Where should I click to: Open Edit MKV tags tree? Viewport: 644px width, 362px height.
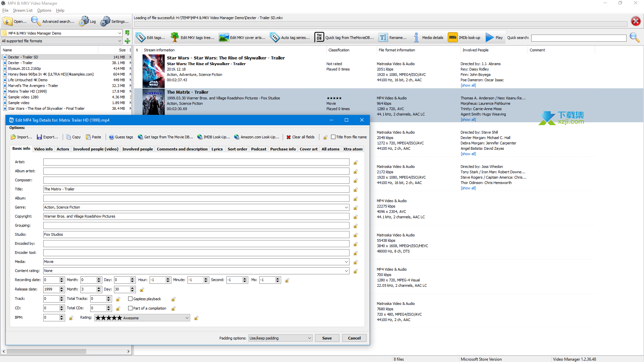tap(193, 38)
